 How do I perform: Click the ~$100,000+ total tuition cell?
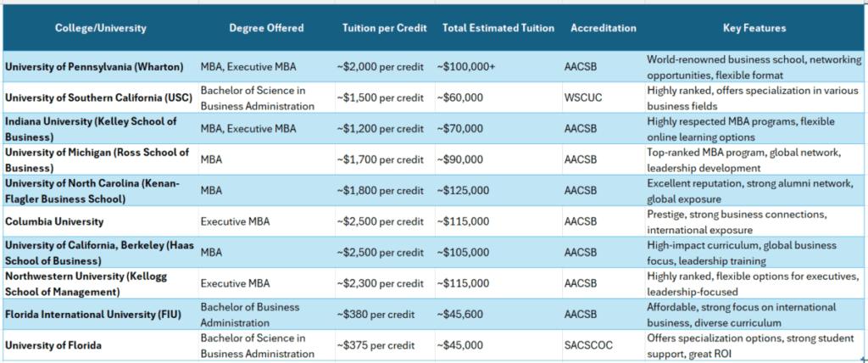click(x=498, y=66)
